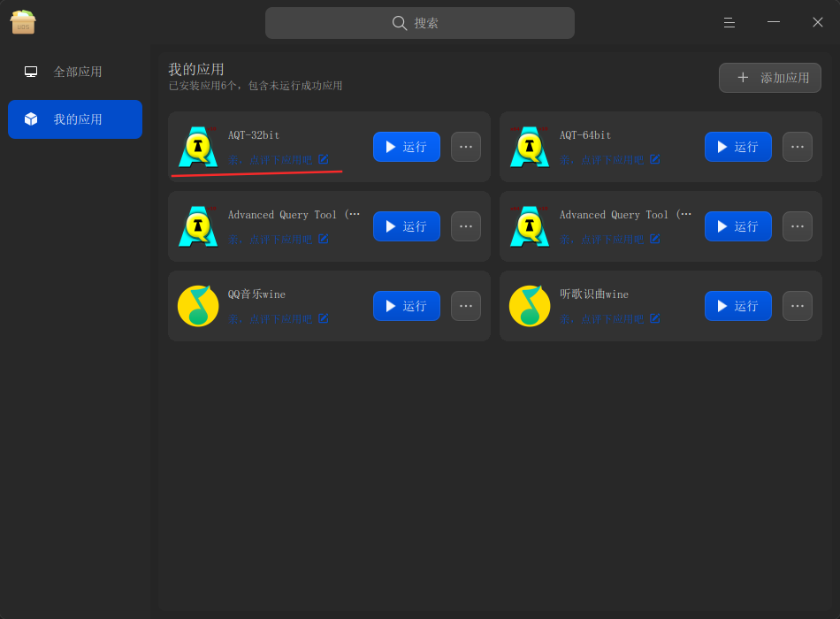Click the QQ音乐wine app icon
Image resolution: width=840 pixels, height=619 pixels.
click(198, 306)
